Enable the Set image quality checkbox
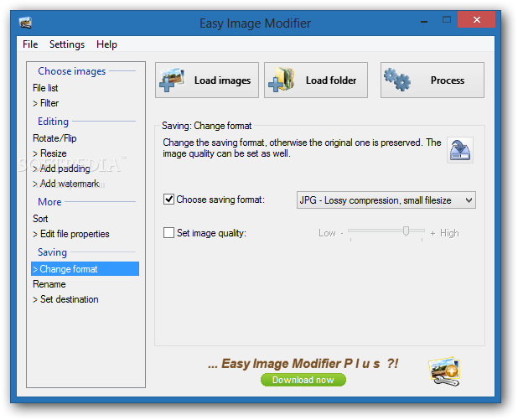The width and height of the screenshot is (518, 420). tap(168, 233)
